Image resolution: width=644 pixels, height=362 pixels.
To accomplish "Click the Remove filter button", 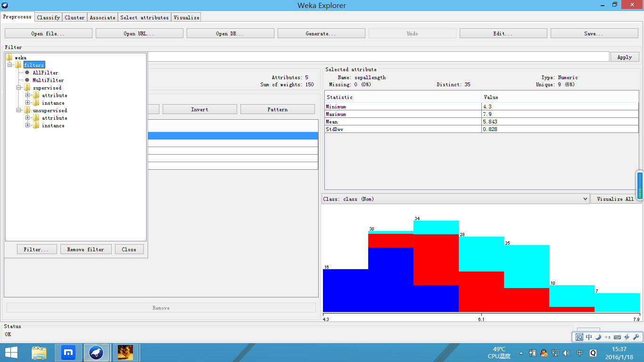I will tap(86, 249).
